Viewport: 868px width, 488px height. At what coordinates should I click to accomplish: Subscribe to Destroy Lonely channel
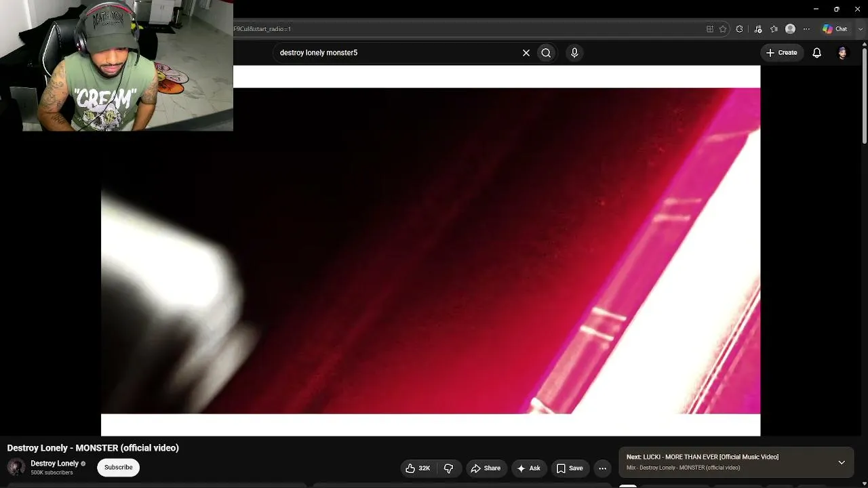point(118,468)
